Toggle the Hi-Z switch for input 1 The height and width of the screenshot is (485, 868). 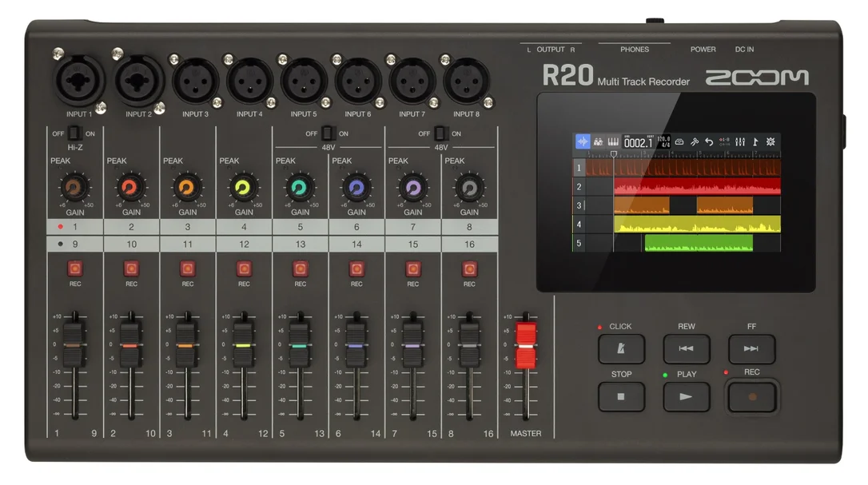click(x=74, y=133)
